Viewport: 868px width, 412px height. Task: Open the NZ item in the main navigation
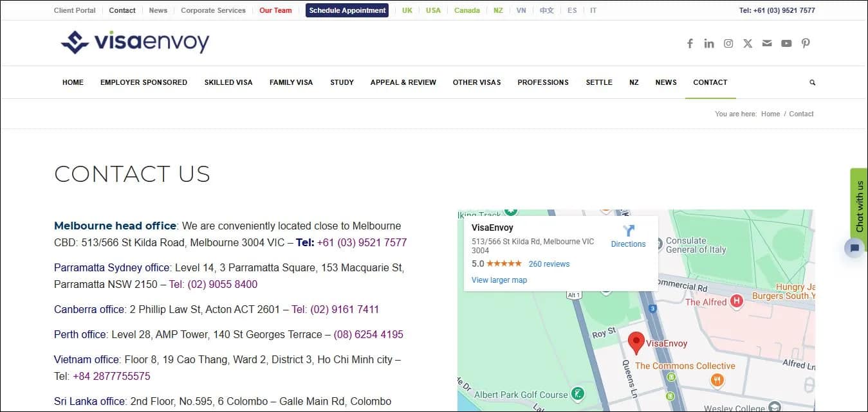tap(634, 82)
